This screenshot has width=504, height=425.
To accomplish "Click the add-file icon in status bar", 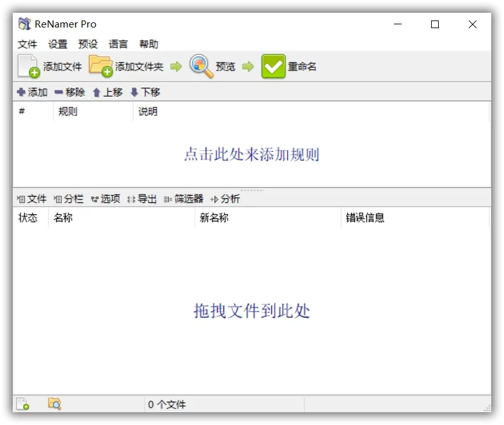I will point(23,404).
